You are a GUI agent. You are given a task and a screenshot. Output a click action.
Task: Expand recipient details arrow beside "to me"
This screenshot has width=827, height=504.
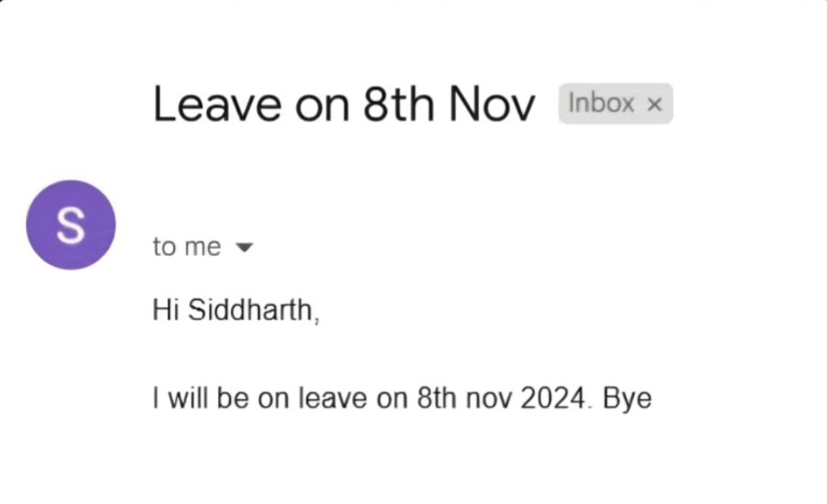(x=243, y=247)
